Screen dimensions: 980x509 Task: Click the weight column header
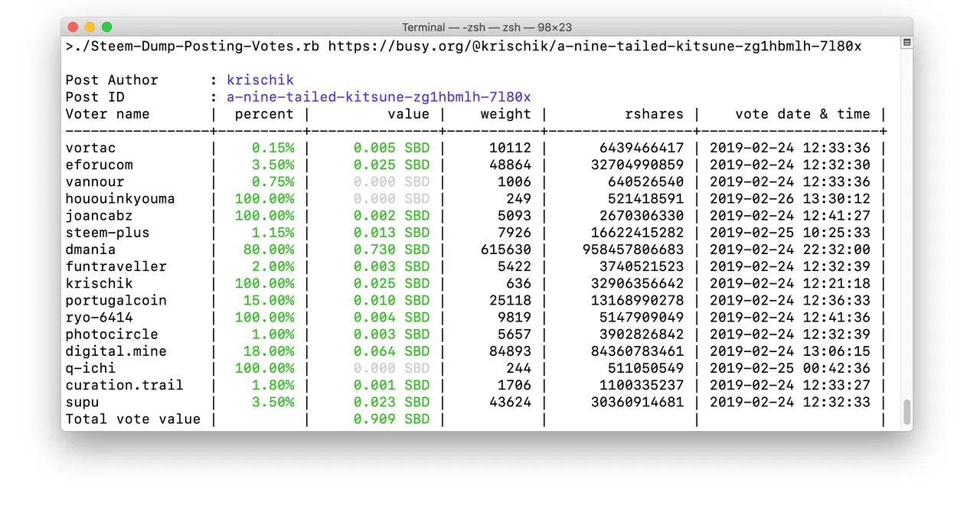click(x=505, y=114)
